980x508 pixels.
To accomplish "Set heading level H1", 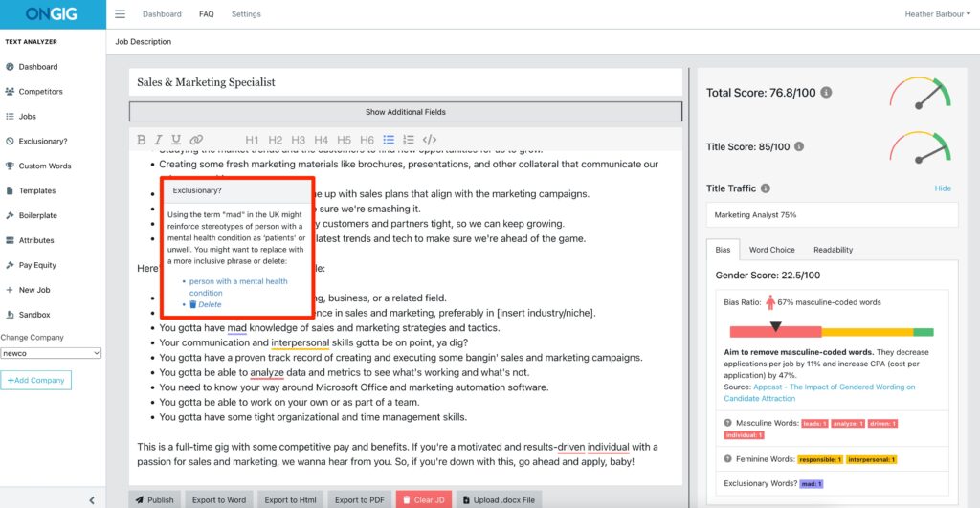I will pyautogui.click(x=252, y=140).
